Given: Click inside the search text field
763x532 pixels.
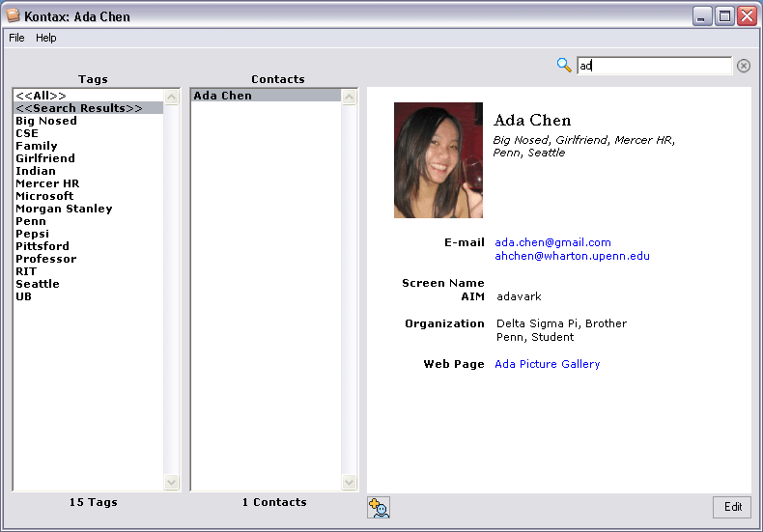Looking at the screenshot, I should [x=654, y=66].
